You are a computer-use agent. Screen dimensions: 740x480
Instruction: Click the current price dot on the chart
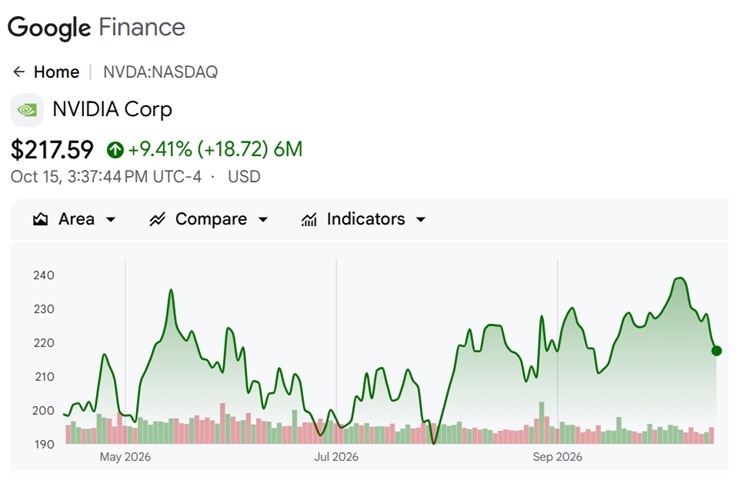(716, 351)
